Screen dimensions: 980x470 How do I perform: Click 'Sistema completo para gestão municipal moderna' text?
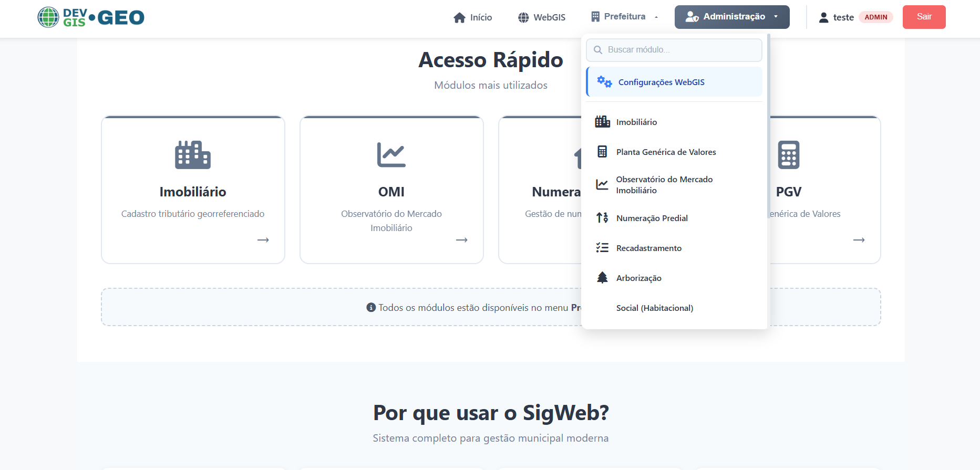[491, 438]
